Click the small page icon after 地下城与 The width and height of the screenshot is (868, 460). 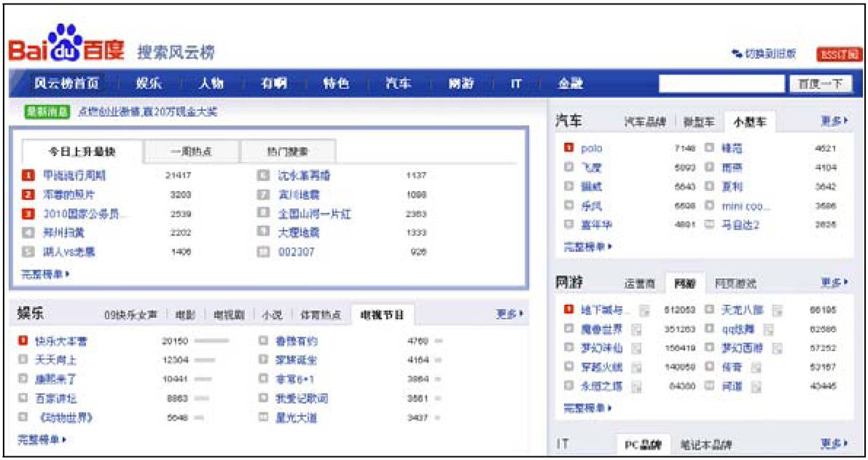click(x=644, y=311)
